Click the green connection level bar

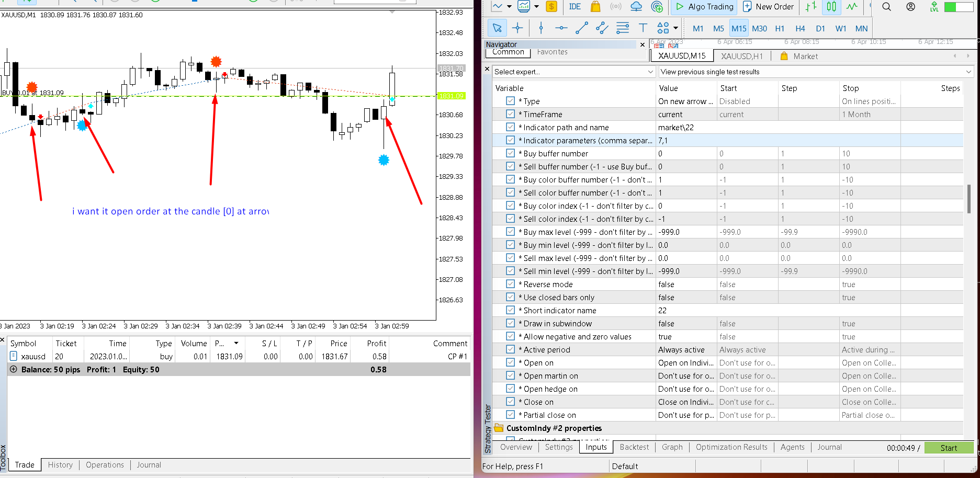(958, 7)
